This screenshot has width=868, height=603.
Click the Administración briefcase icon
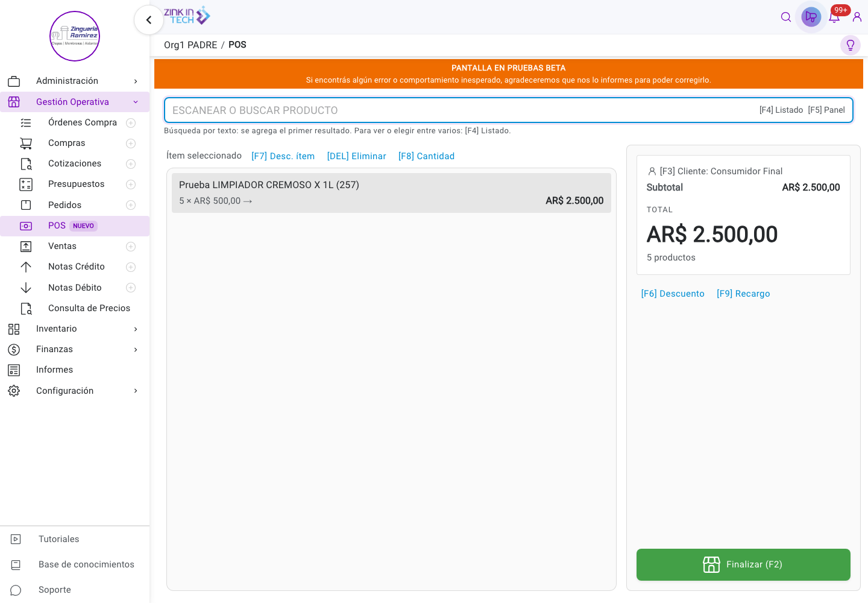tap(14, 81)
